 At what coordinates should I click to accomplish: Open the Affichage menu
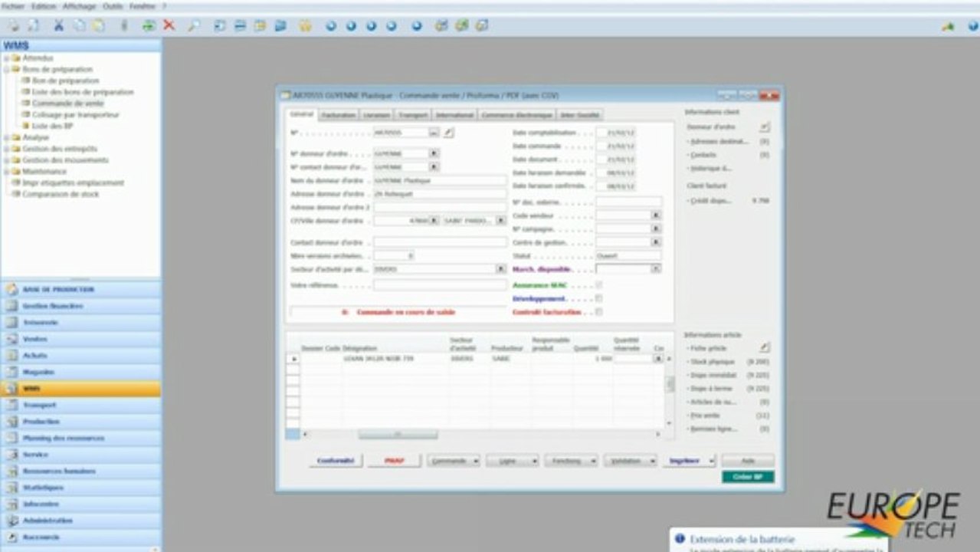(x=80, y=5)
